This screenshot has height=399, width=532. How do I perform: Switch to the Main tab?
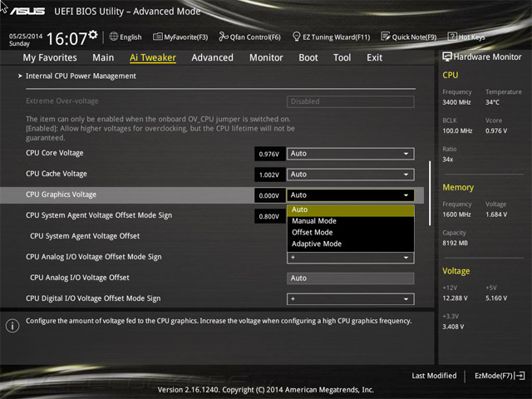103,57
